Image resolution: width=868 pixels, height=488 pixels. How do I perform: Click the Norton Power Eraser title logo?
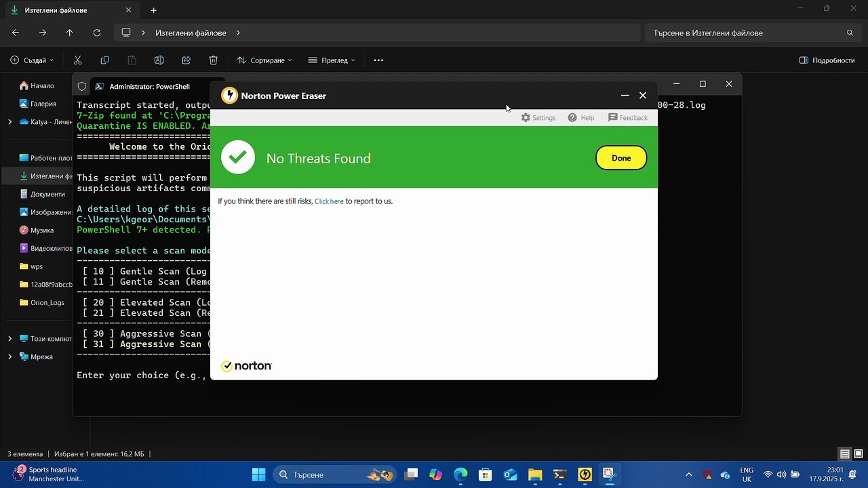pos(230,96)
